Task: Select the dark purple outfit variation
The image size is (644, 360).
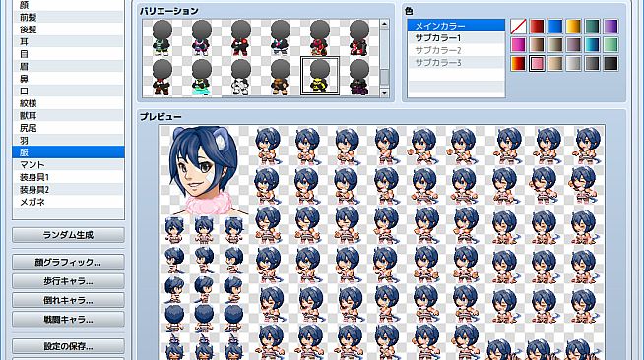Action: click(359, 77)
